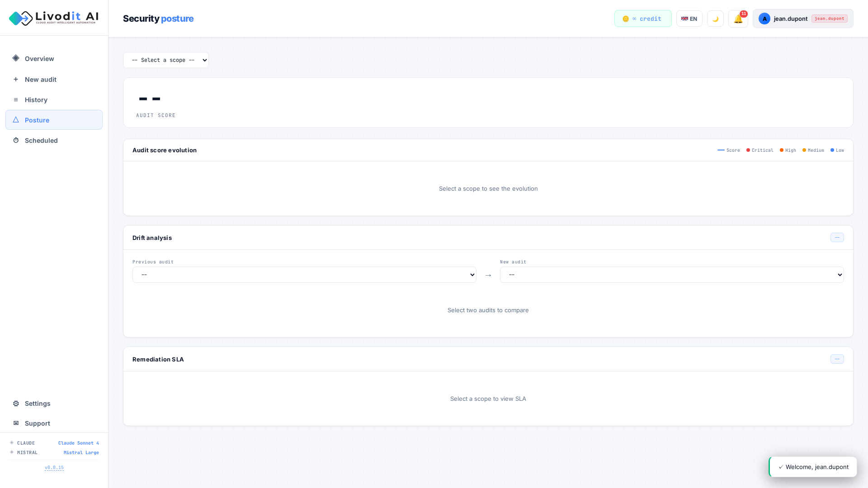This screenshot has width=868, height=488.
Task: Click version v0.0.15 link
Action: [54, 468]
